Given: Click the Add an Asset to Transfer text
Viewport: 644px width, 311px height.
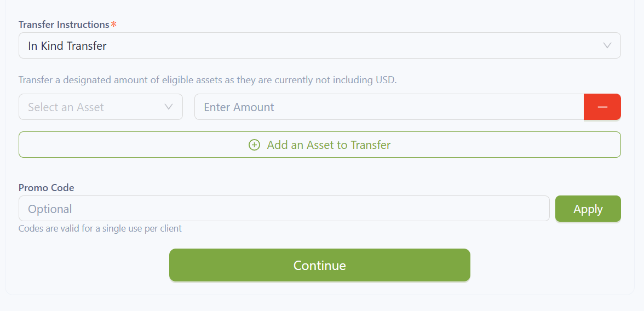Looking at the screenshot, I should 329,145.
